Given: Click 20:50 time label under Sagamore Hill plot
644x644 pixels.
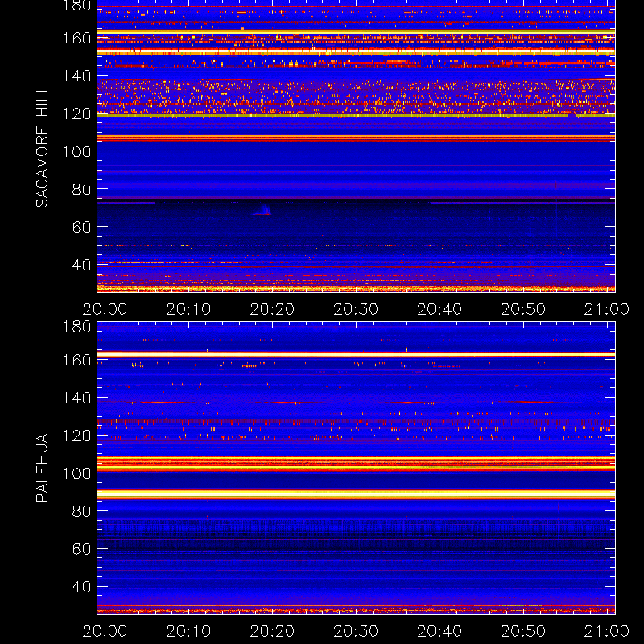Looking at the screenshot, I should click(523, 309).
